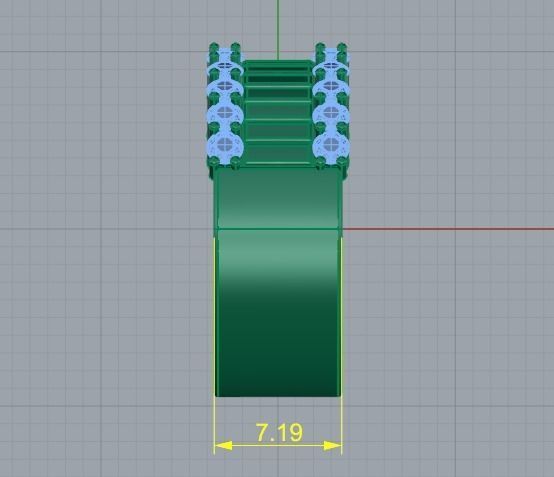The width and height of the screenshot is (554, 477).
Task: Select the 7.19 dimension text
Action: [x=279, y=432]
